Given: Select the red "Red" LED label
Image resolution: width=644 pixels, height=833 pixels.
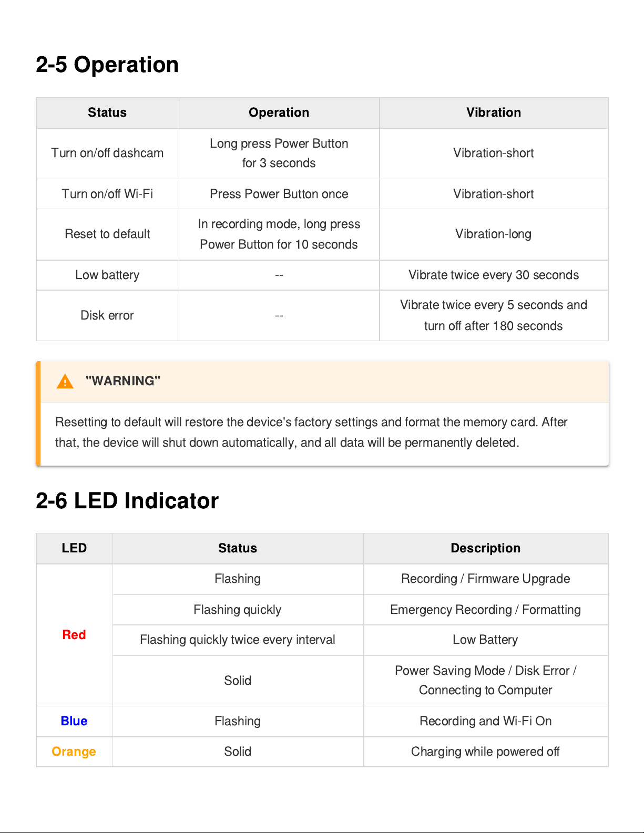Looking at the screenshot, I should click(x=74, y=635).
